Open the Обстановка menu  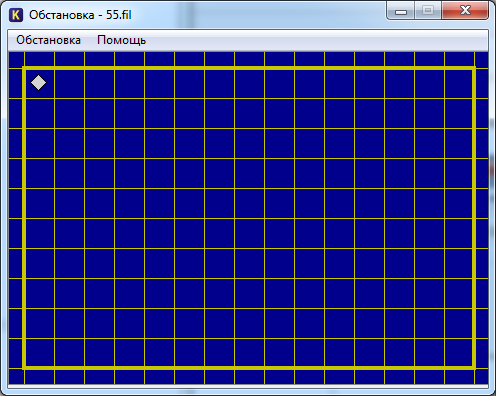[x=48, y=40]
